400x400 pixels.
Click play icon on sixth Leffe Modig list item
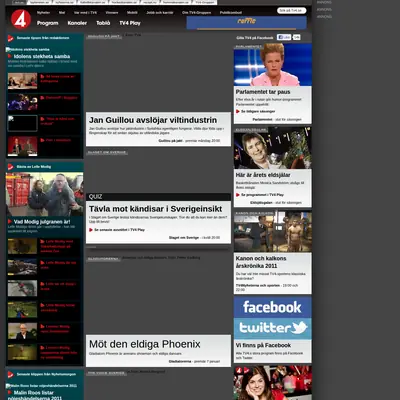(42, 348)
